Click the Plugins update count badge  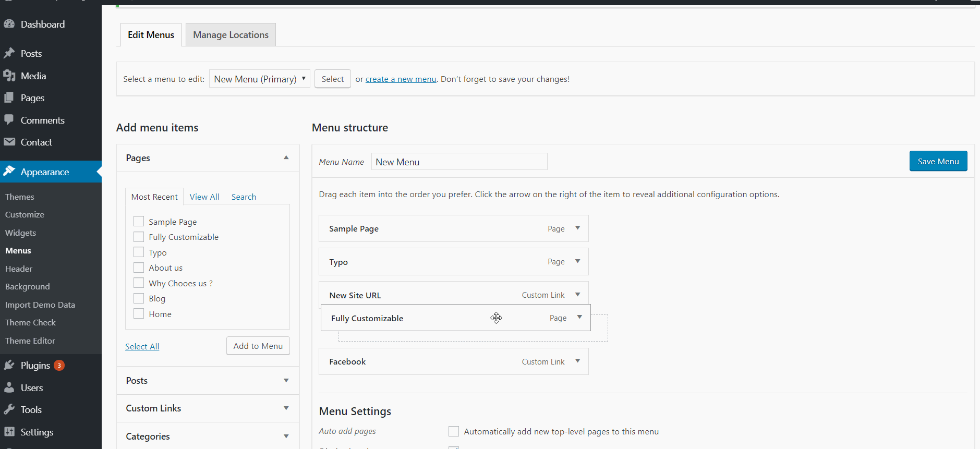click(x=59, y=365)
